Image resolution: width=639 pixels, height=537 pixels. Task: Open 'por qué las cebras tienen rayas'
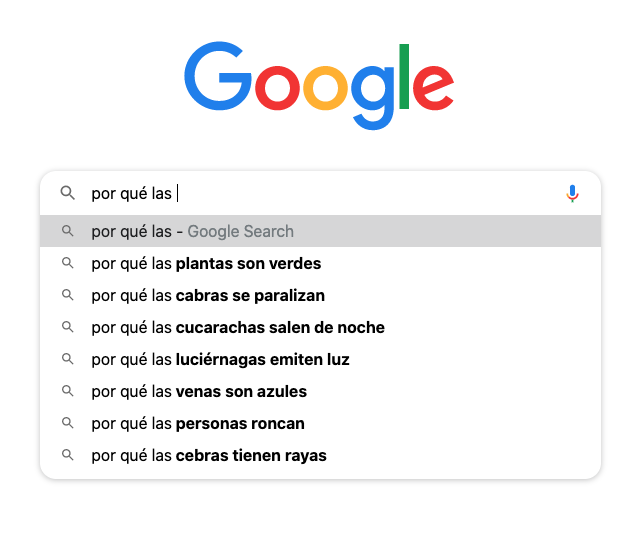click(320, 455)
